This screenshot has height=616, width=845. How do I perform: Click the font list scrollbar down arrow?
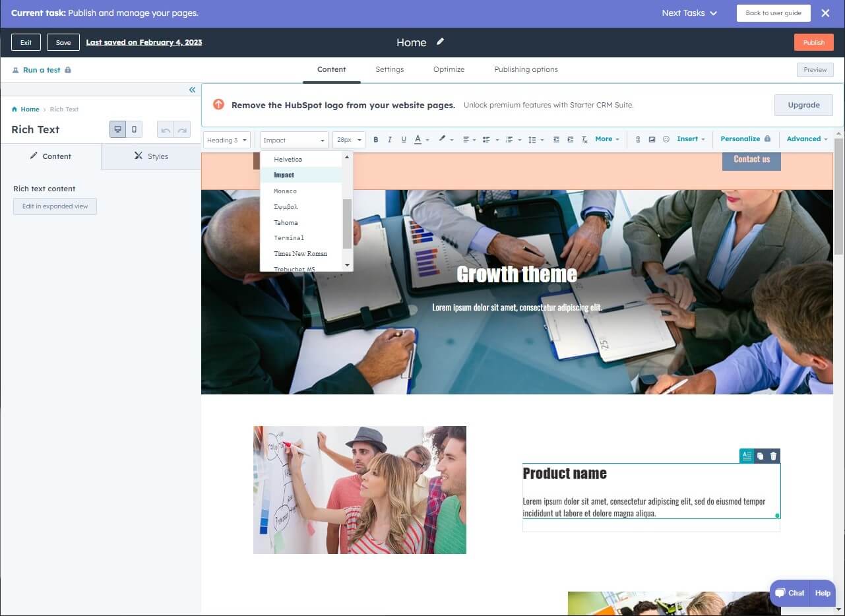point(348,265)
